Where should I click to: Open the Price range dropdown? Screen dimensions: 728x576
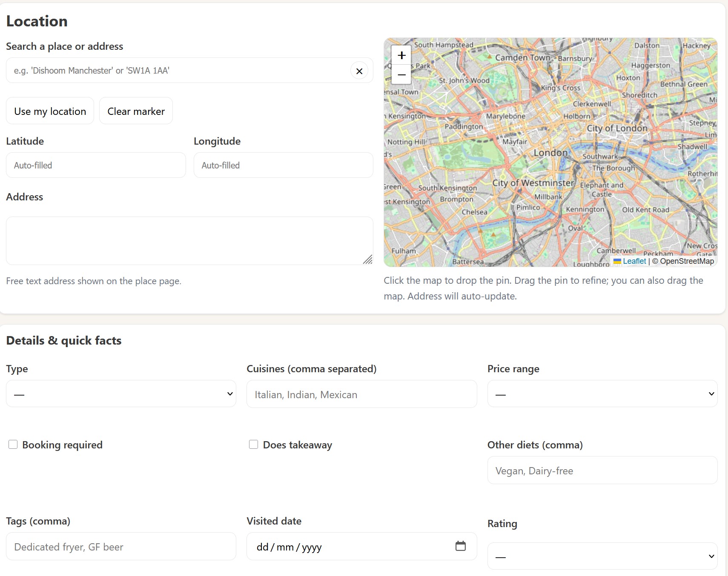tap(602, 394)
